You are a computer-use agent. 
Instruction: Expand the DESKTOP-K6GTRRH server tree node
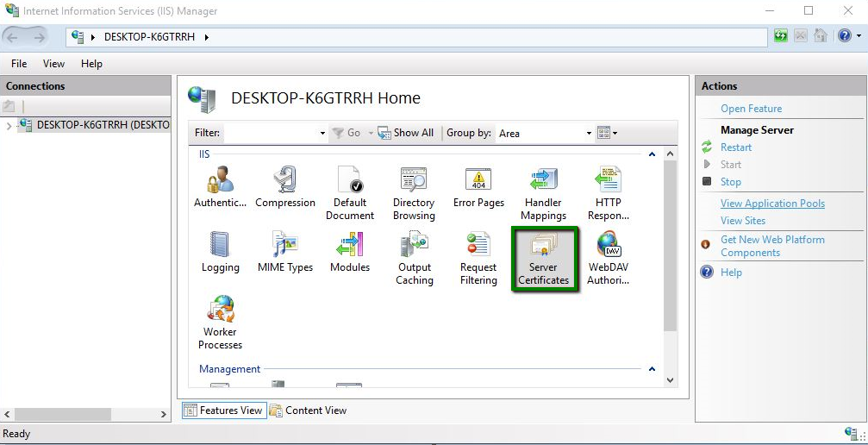click(9, 126)
